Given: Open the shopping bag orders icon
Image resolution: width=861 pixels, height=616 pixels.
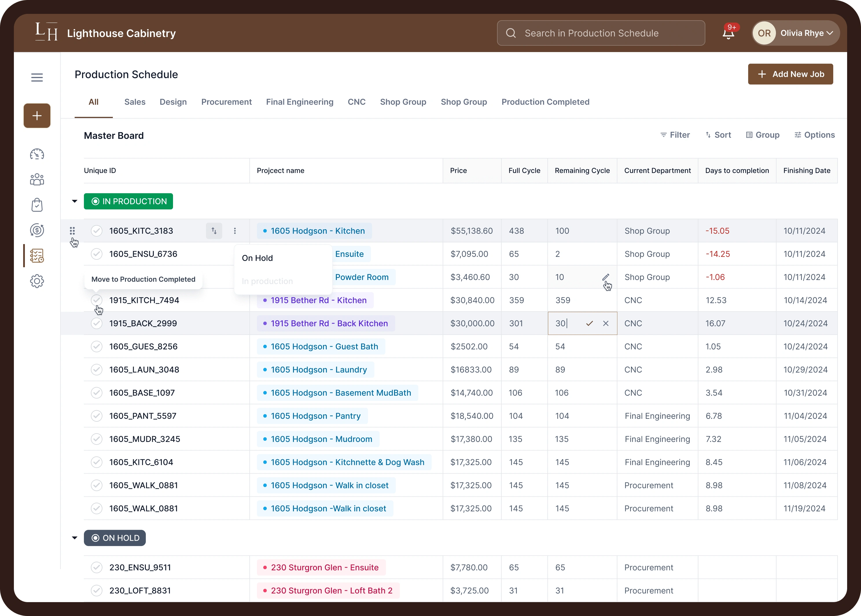Looking at the screenshot, I should coord(37,205).
